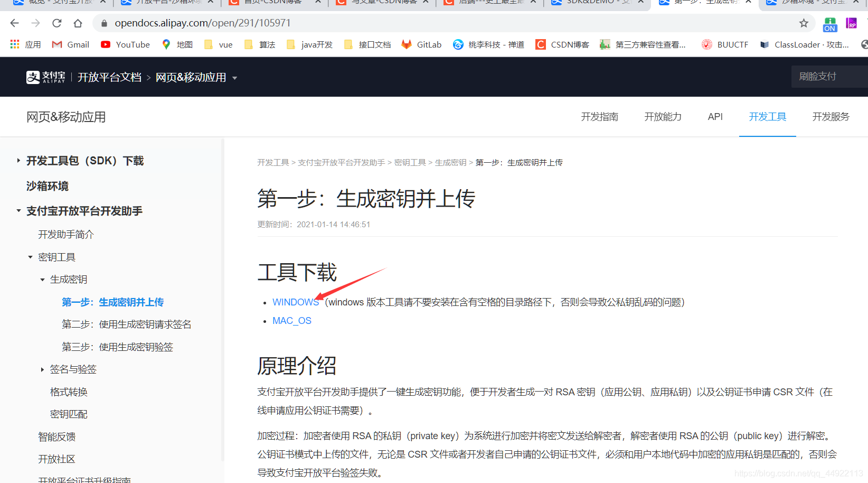Image resolution: width=868 pixels, height=483 pixels.
Task: Open 密钥匹配 in the sidebar
Action: pos(69,414)
